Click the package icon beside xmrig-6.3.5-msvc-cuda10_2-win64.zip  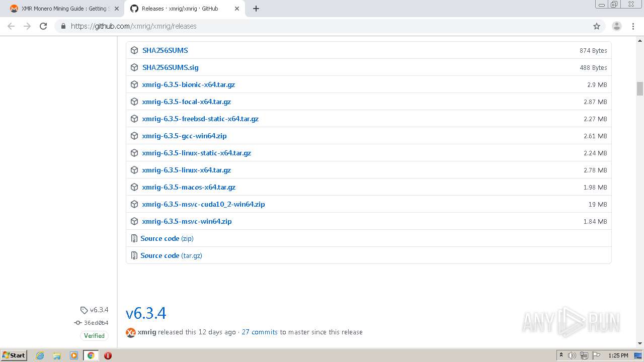pyautogui.click(x=134, y=204)
